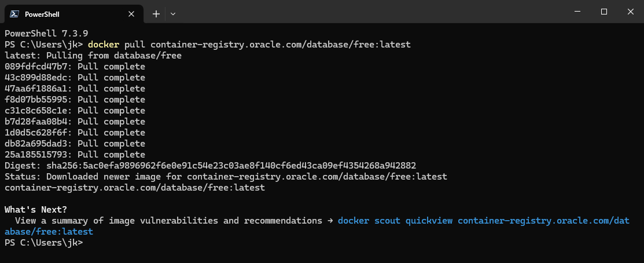
Task: Click the latest: Pulling from database/free line
Action: pyautogui.click(x=93, y=56)
